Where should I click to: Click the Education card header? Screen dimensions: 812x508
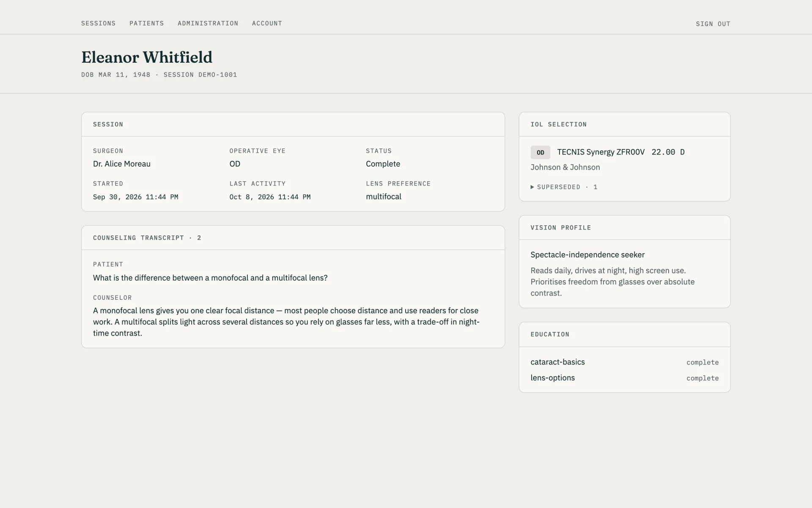(625, 334)
